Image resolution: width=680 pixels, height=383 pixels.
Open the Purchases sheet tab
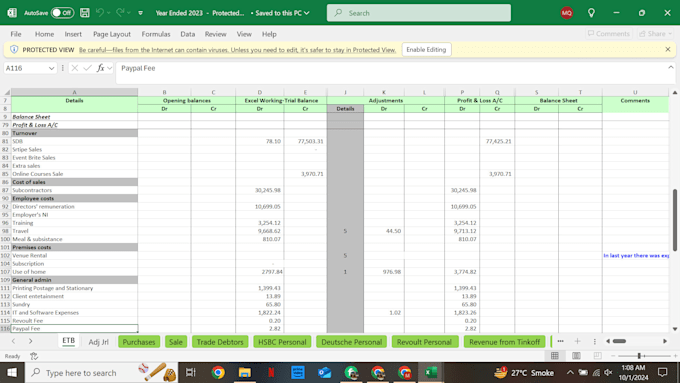tap(139, 342)
